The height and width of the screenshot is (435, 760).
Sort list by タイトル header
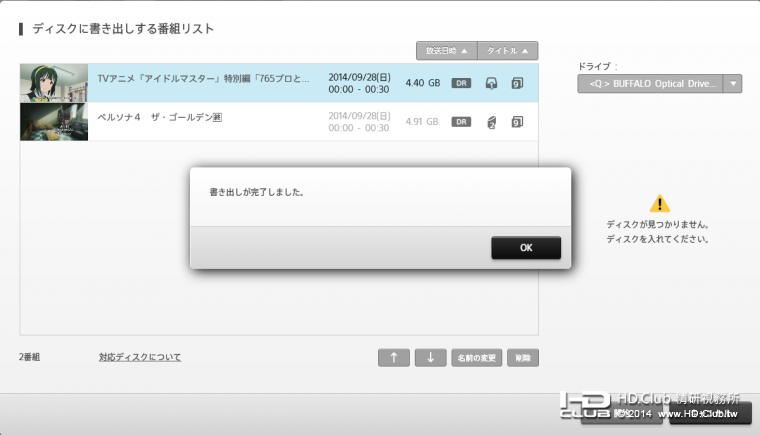coord(508,50)
